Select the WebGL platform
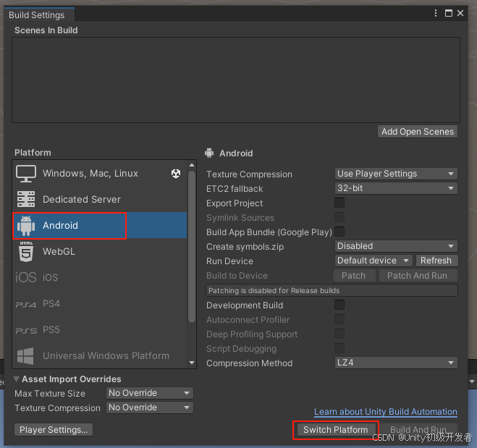477x448 pixels. pyautogui.click(x=100, y=252)
